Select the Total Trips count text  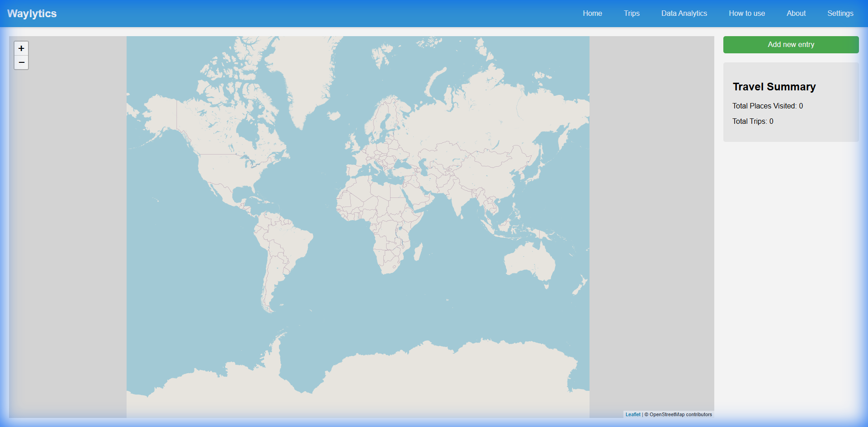click(x=753, y=121)
